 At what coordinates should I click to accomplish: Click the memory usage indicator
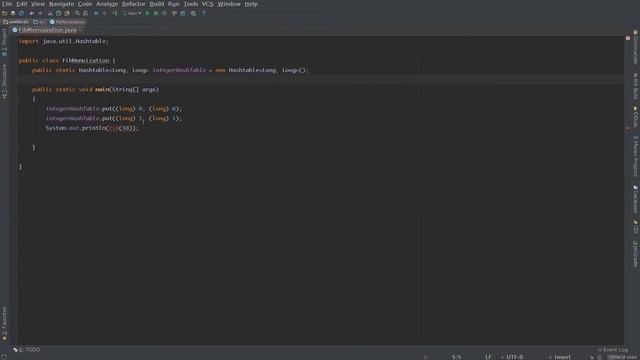[x=622, y=357]
